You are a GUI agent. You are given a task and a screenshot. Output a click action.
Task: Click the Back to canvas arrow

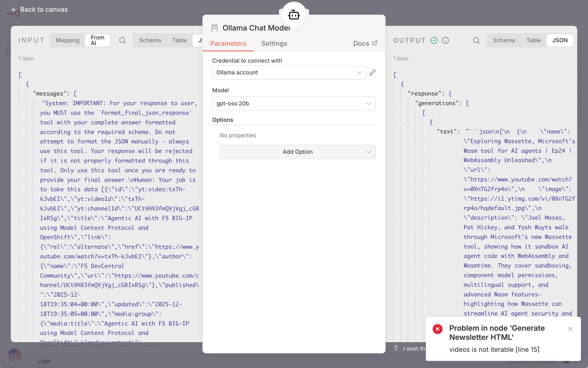tap(14, 10)
